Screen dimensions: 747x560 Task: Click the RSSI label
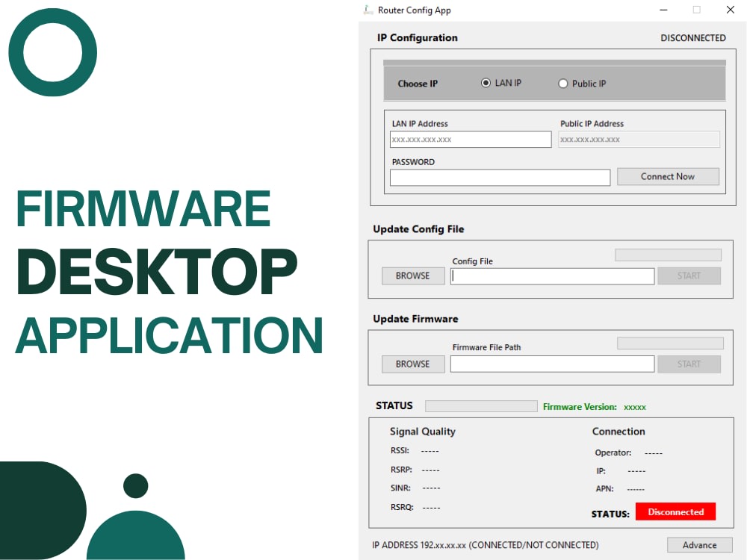click(400, 450)
